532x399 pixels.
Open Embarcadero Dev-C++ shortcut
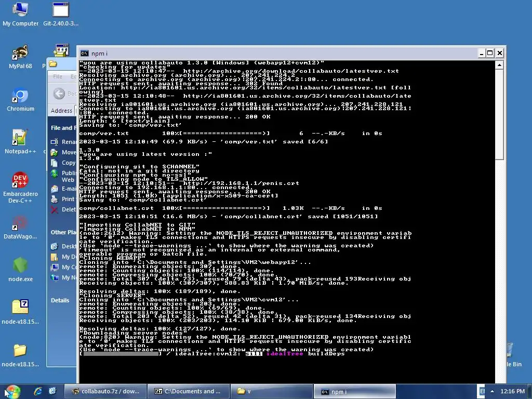[20, 188]
